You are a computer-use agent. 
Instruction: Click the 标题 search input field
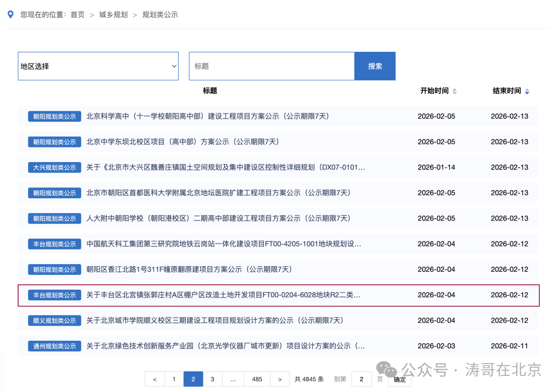(271, 66)
